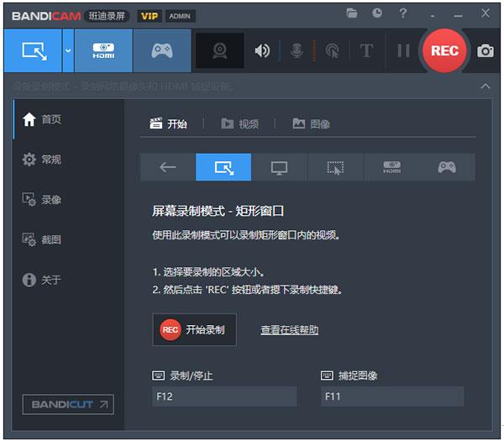Screen dimensions: 504x441
Task: Toggle microphone recording
Action: click(x=297, y=50)
